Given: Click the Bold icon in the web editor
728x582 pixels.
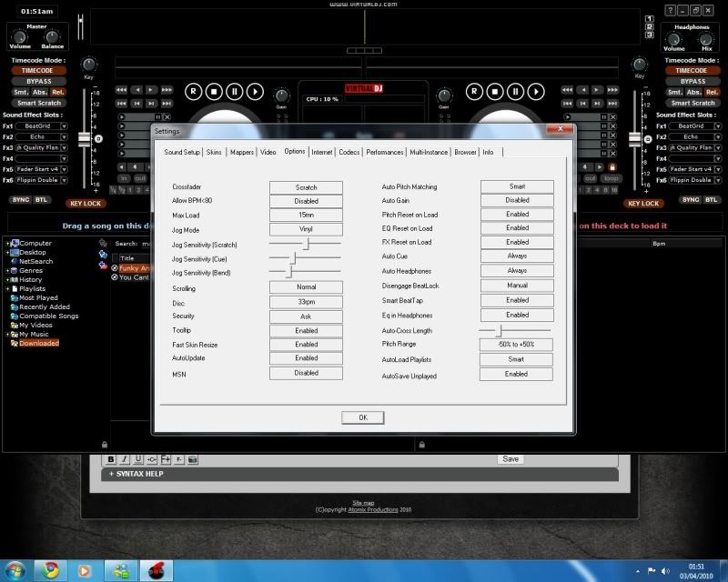Looking at the screenshot, I should (110, 459).
